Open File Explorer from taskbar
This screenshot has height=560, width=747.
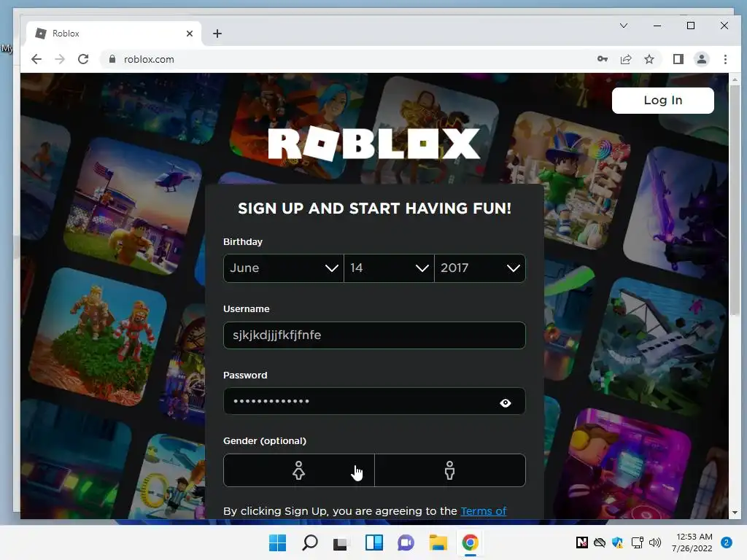point(438,542)
